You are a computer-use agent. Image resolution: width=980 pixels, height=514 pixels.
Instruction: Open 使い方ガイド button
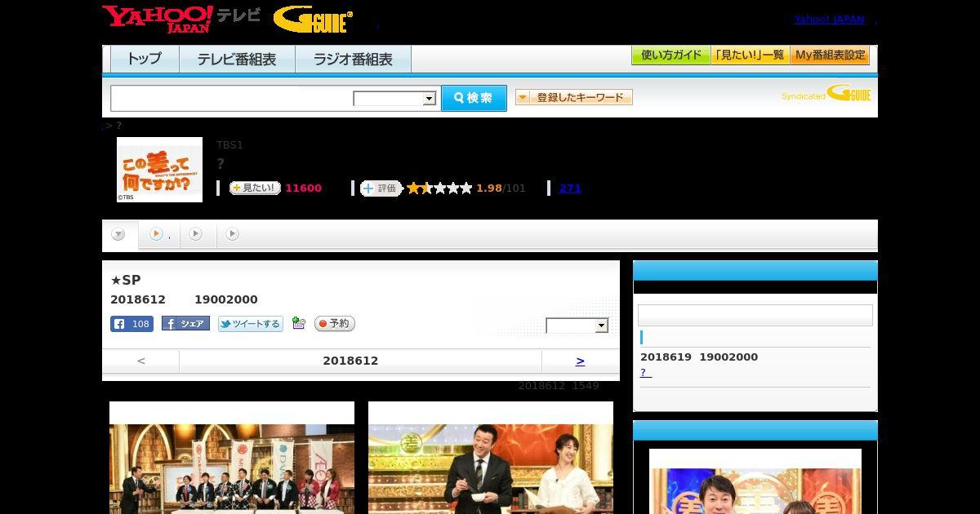[x=670, y=55]
